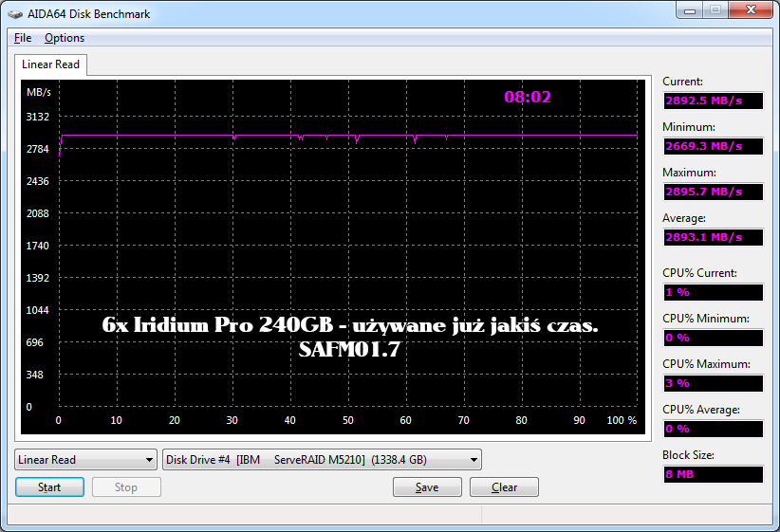780x532 pixels.
Task: Minimize the Disk Benchmark window
Action: tap(690, 10)
